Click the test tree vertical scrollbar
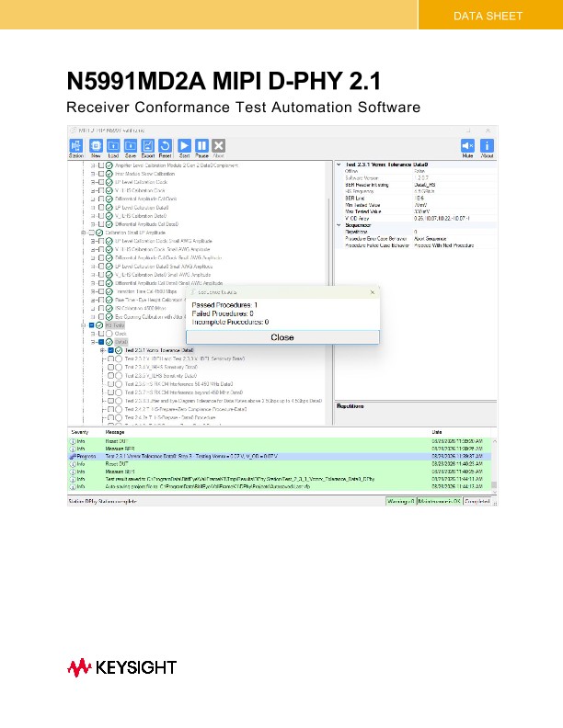Image resolution: width=563 pixels, height=728 pixels. point(330,292)
